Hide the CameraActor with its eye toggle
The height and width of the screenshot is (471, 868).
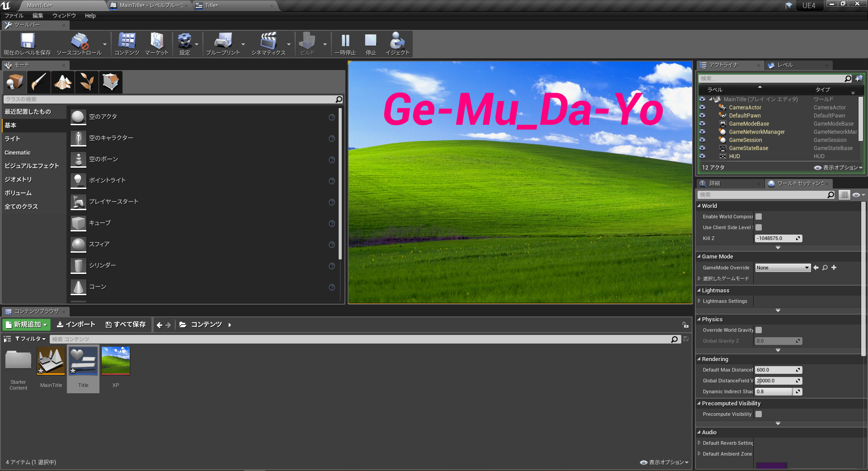702,108
